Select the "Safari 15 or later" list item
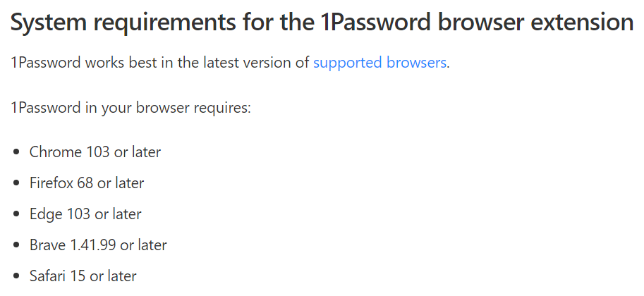 83,276
